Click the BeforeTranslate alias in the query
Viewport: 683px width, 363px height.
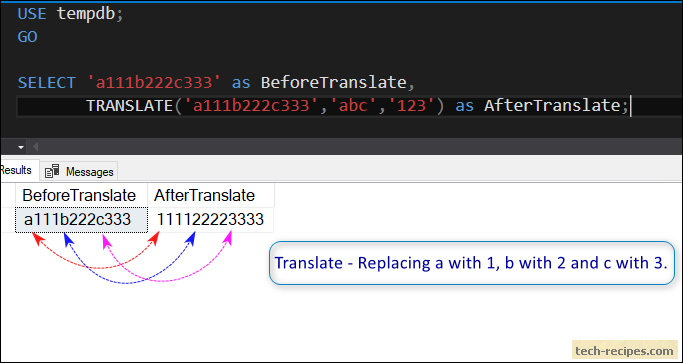tap(333, 83)
